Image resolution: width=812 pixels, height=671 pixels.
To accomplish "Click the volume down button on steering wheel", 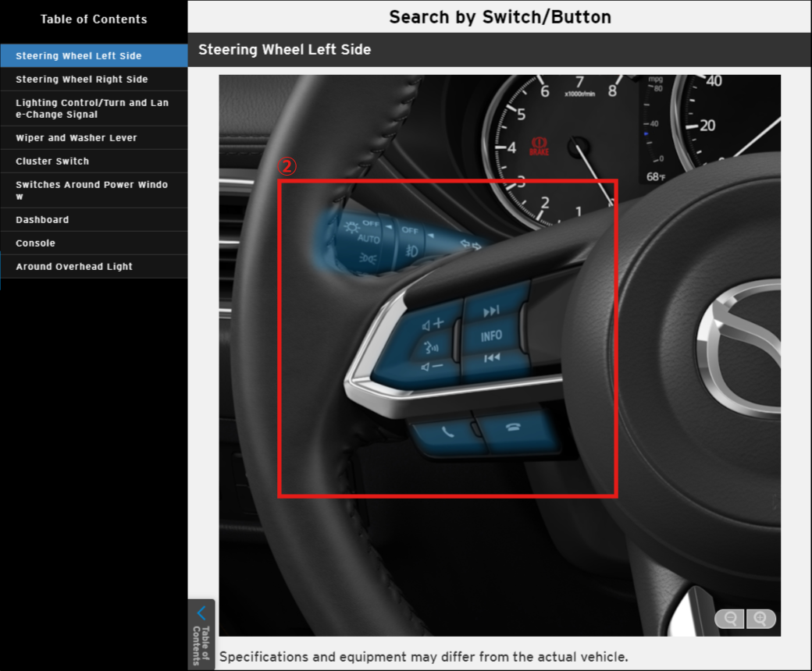I will tap(432, 366).
